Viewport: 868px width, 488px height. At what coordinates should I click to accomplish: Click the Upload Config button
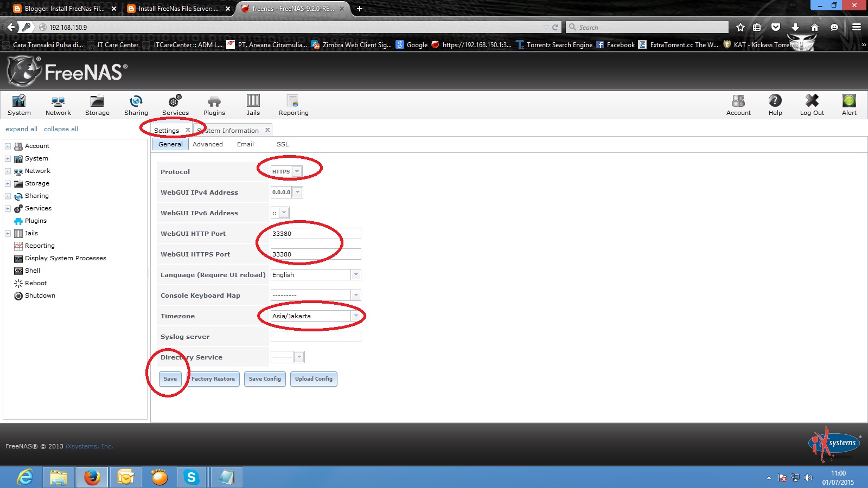pos(314,378)
